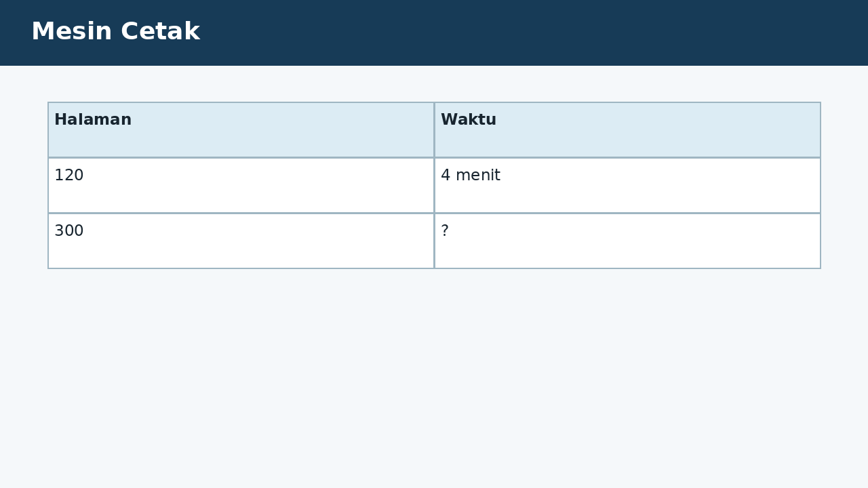Screen dimensions: 868x488
Task: Click the divider between 120 and 4 menit
Action: (x=434, y=185)
